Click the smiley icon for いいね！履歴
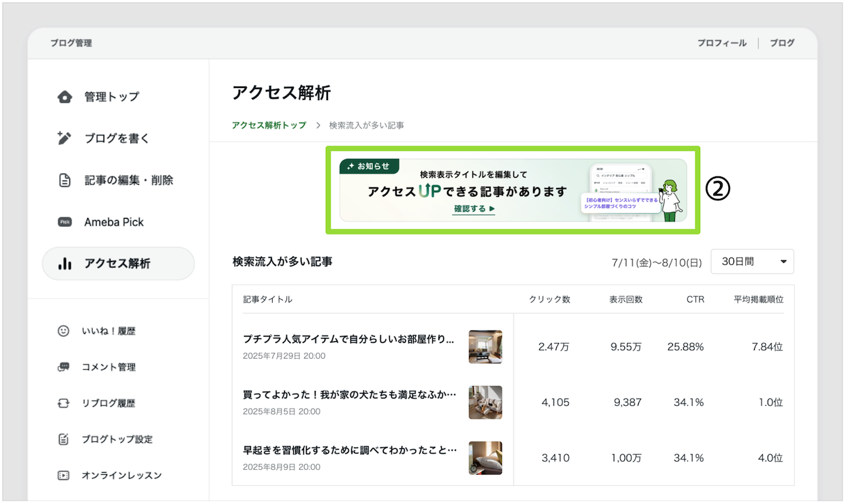Screen dimensions: 846x504 (x=63, y=331)
